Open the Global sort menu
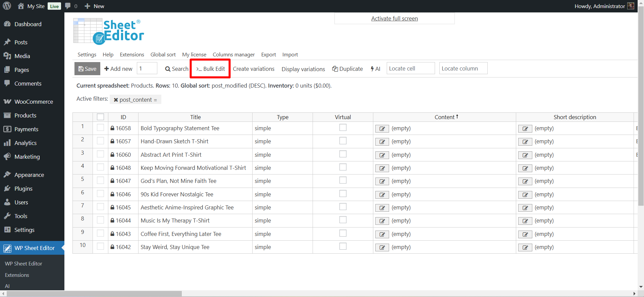Viewport: 644px width, 297px height. (163, 54)
